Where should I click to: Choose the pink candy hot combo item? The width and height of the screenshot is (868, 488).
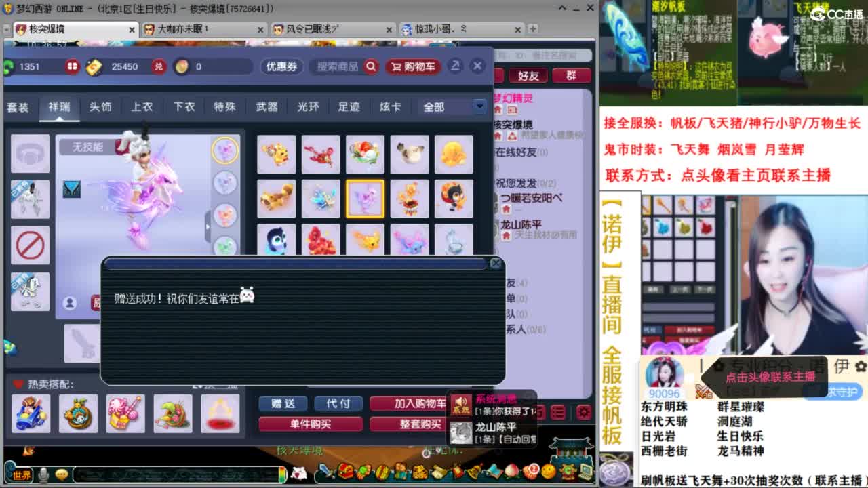click(x=125, y=413)
